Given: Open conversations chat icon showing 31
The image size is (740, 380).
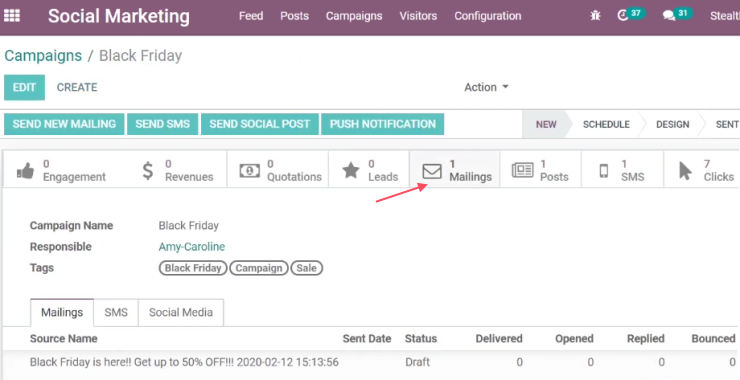Looking at the screenshot, I should pyautogui.click(x=677, y=15).
